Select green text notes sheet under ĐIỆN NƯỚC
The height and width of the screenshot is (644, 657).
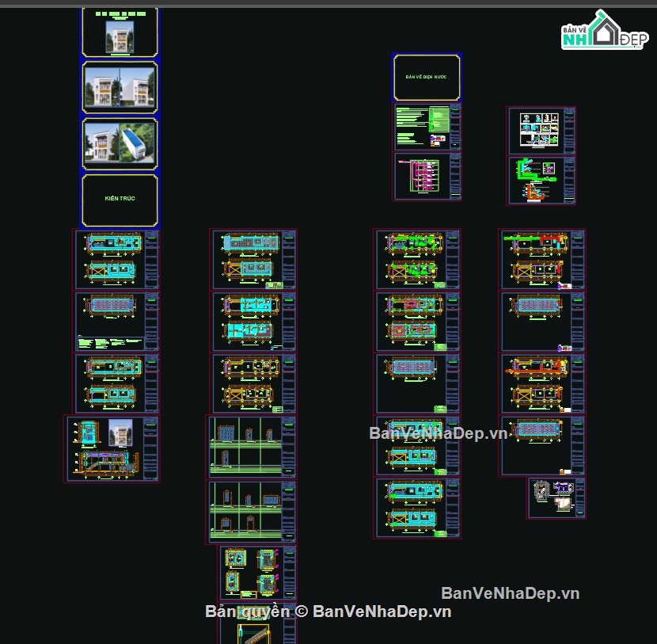[x=427, y=127]
